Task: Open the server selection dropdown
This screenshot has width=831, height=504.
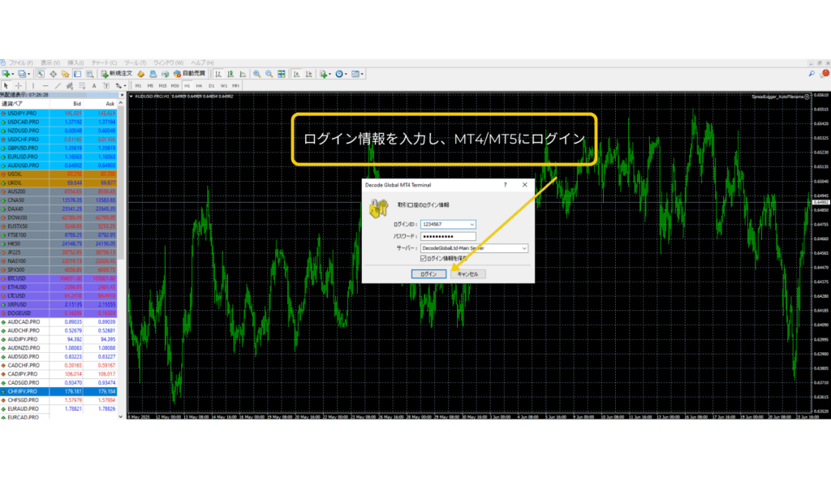Action: point(524,248)
